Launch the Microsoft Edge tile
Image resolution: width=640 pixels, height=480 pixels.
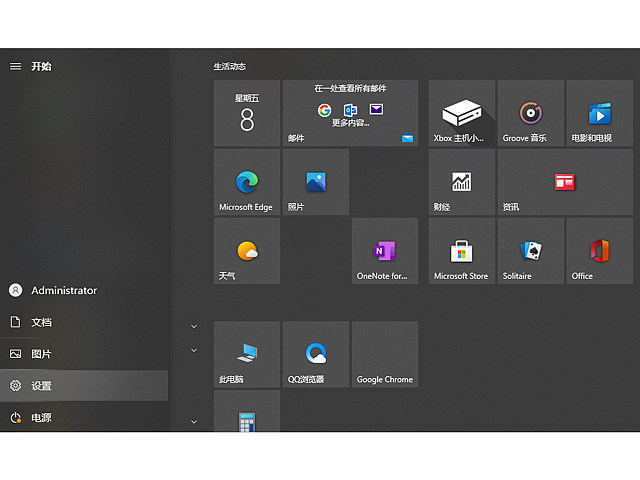[x=247, y=182]
